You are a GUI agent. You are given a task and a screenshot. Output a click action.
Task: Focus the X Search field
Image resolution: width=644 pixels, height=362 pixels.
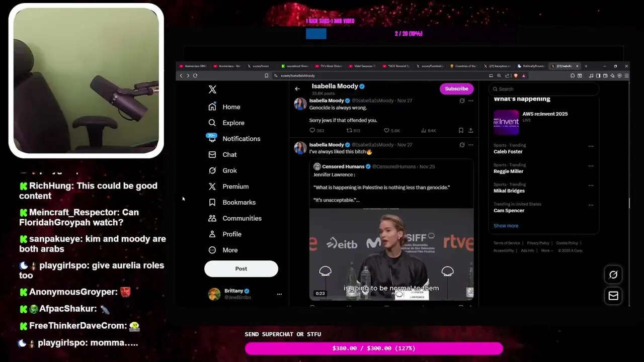(544, 89)
